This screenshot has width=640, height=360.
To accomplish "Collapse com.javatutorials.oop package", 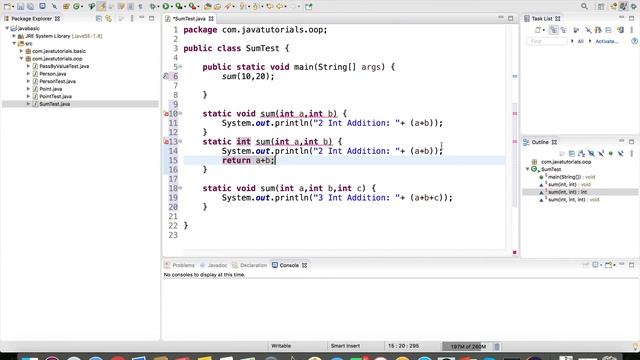I will point(21,58).
